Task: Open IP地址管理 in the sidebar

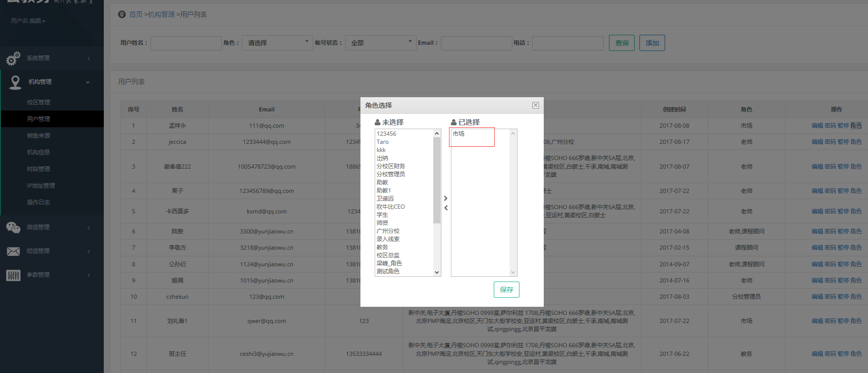Action: tap(41, 185)
